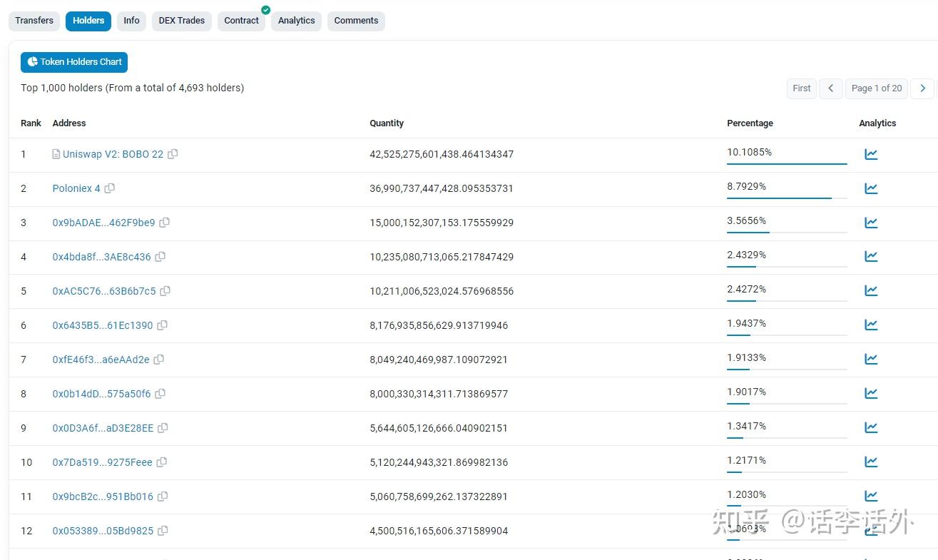
Task: Copy the Poloniex 4 address
Action: point(110,188)
